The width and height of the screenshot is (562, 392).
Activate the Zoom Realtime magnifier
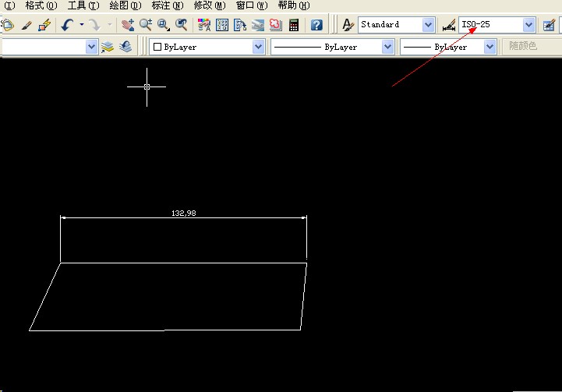[x=146, y=25]
